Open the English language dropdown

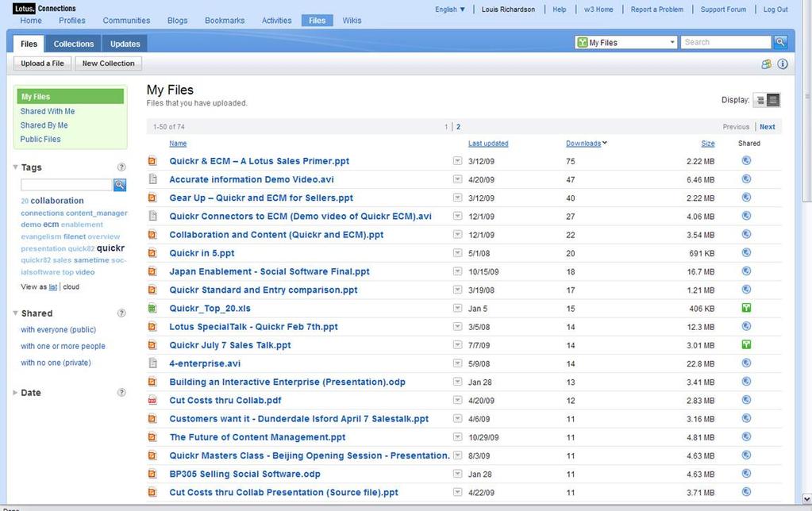[450, 10]
